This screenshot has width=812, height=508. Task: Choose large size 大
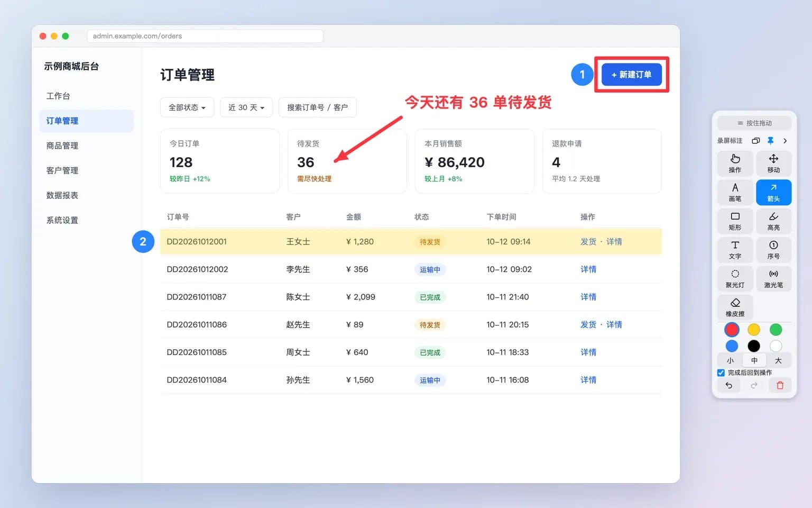[x=778, y=360]
